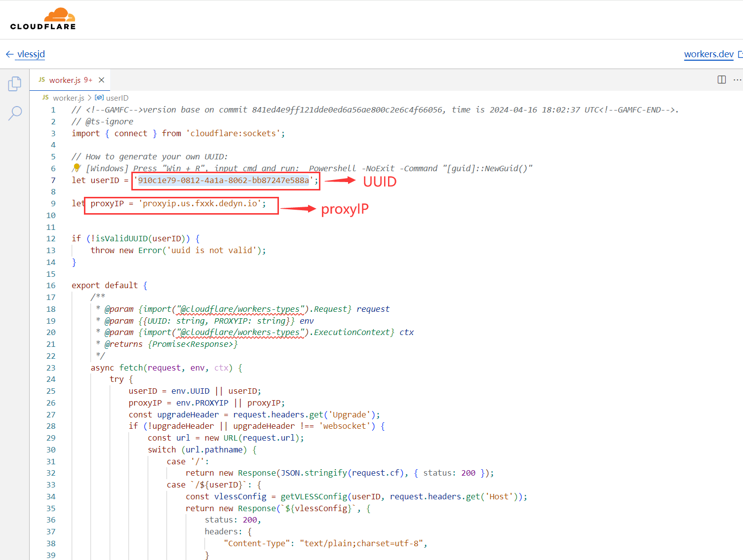Viewport: 743px width, 560px height.
Task: Click the Cloudflare logo
Action: coord(43,19)
